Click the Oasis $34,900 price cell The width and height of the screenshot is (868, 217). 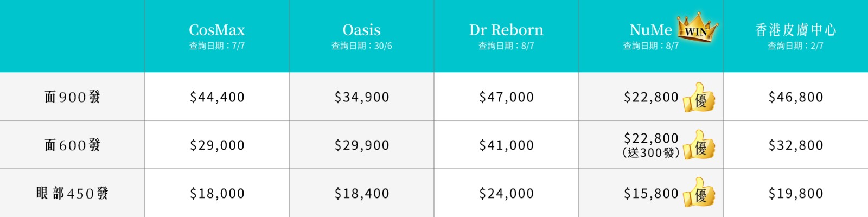click(362, 97)
